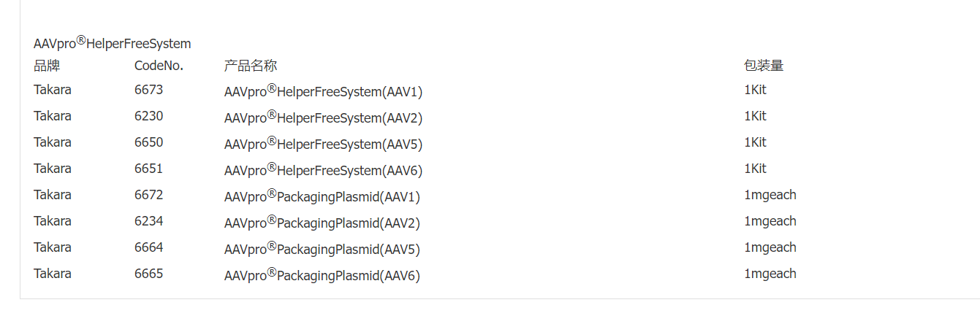
Task: Open AAVpro PackagingPlasmid(AAV1) product name
Action: point(322,197)
